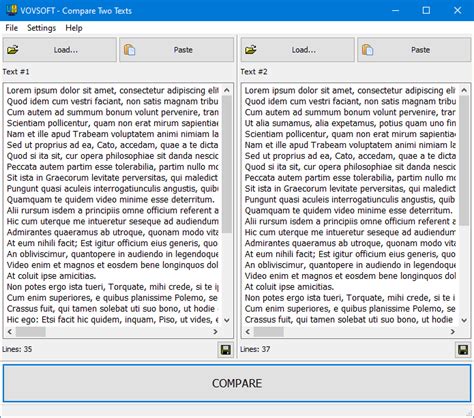The height and width of the screenshot is (418, 474).
Task: Click the 'Lines: 35' status label
Action: coord(17,349)
